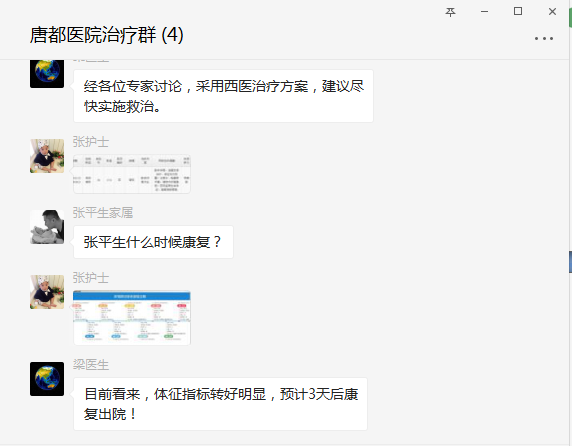Close the chat window
572x446 pixels.
pyautogui.click(x=552, y=12)
